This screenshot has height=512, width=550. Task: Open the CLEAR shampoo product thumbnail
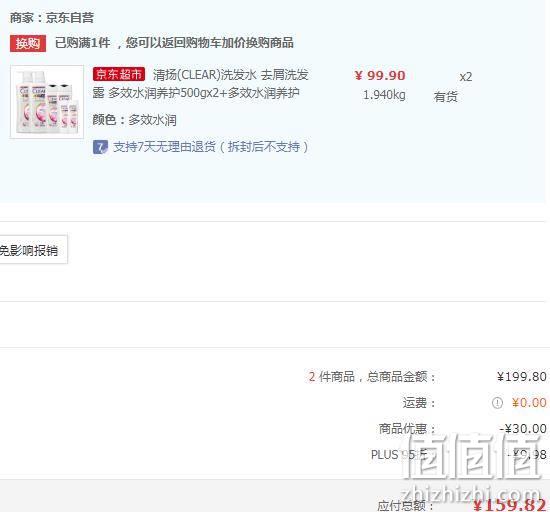point(47,102)
